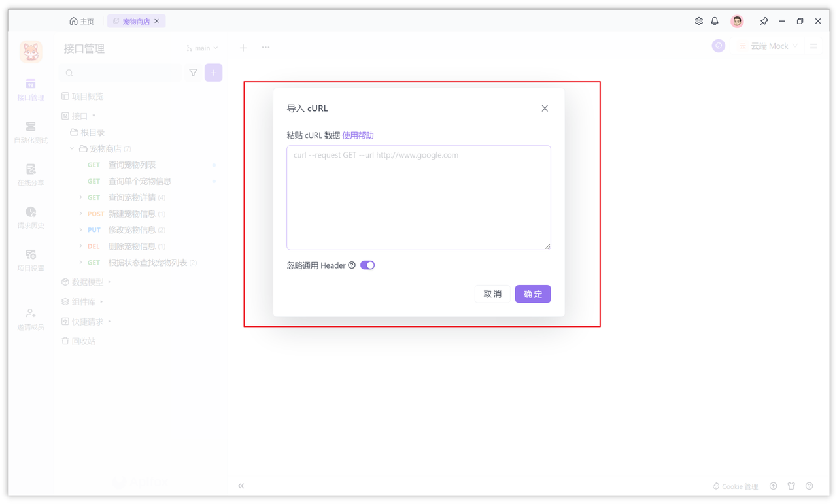Viewport: 837px width, 504px height.
Task: Show help tooltip for 忽略通用 Header
Action: click(352, 265)
